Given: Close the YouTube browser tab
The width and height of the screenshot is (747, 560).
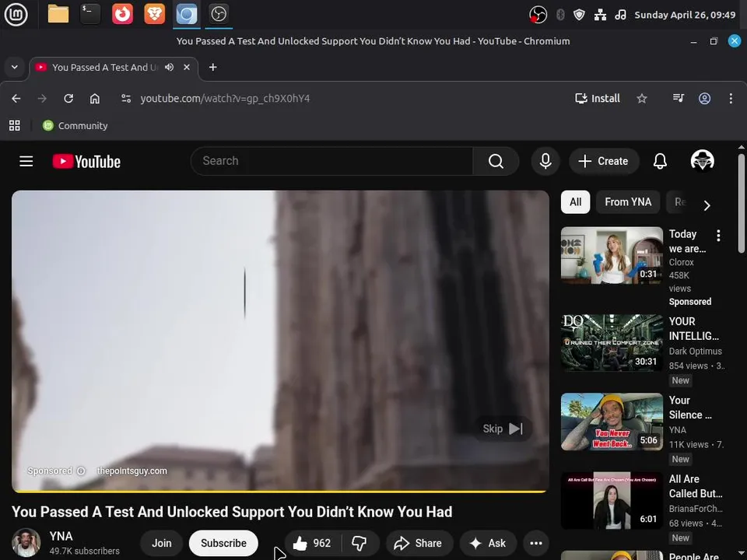Looking at the screenshot, I should 187,67.
